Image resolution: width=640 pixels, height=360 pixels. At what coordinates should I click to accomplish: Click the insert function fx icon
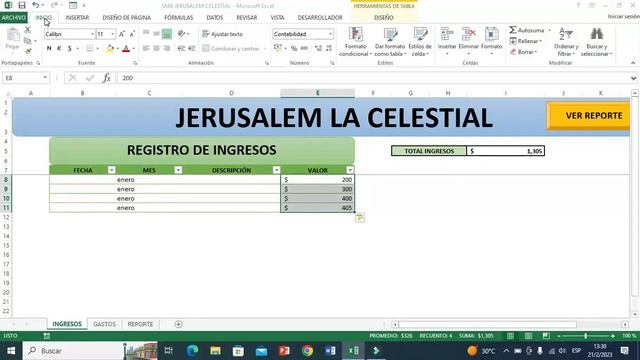point(107,78)
